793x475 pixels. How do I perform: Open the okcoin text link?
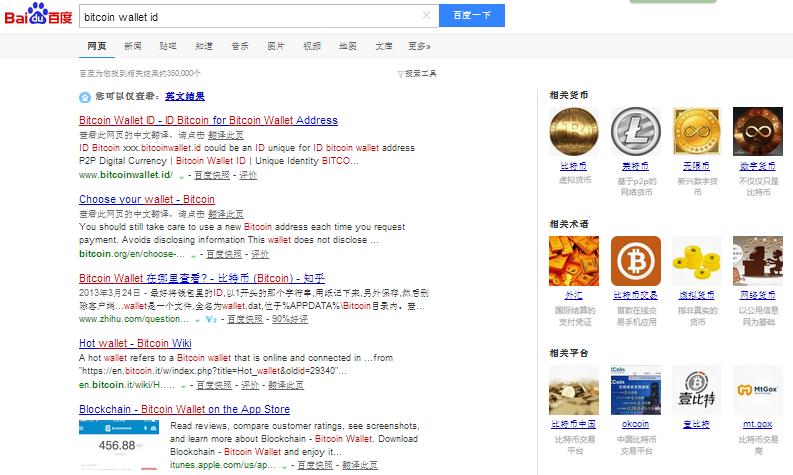coord(635,424)
